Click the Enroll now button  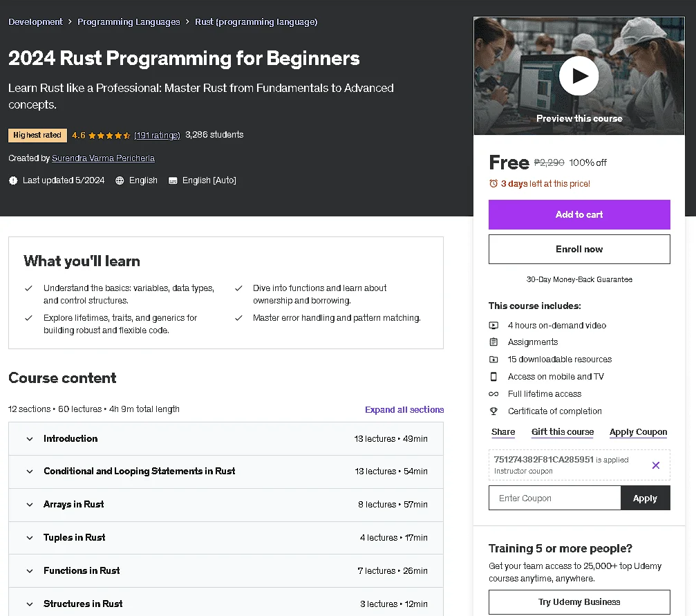click(x=579, y=249)
